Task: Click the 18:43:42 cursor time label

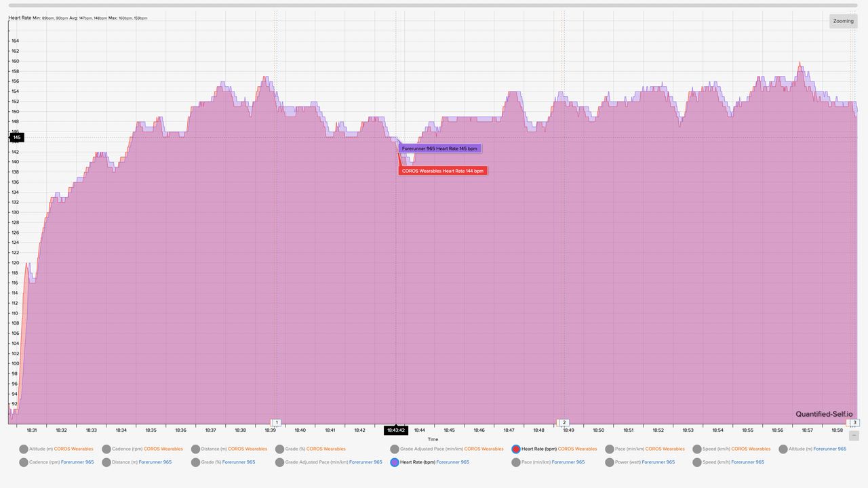Action: tap(396, 430)
